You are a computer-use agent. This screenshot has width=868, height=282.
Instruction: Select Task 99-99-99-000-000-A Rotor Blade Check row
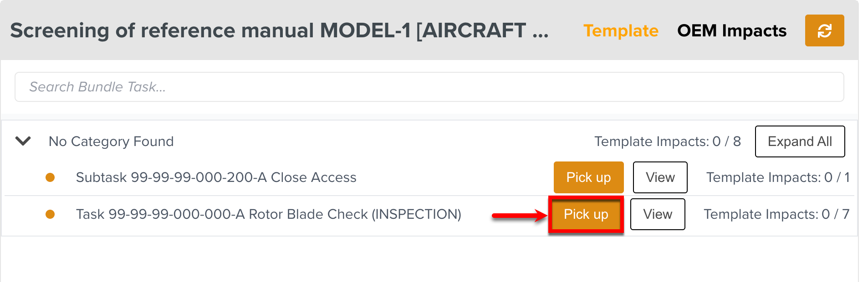268,214
